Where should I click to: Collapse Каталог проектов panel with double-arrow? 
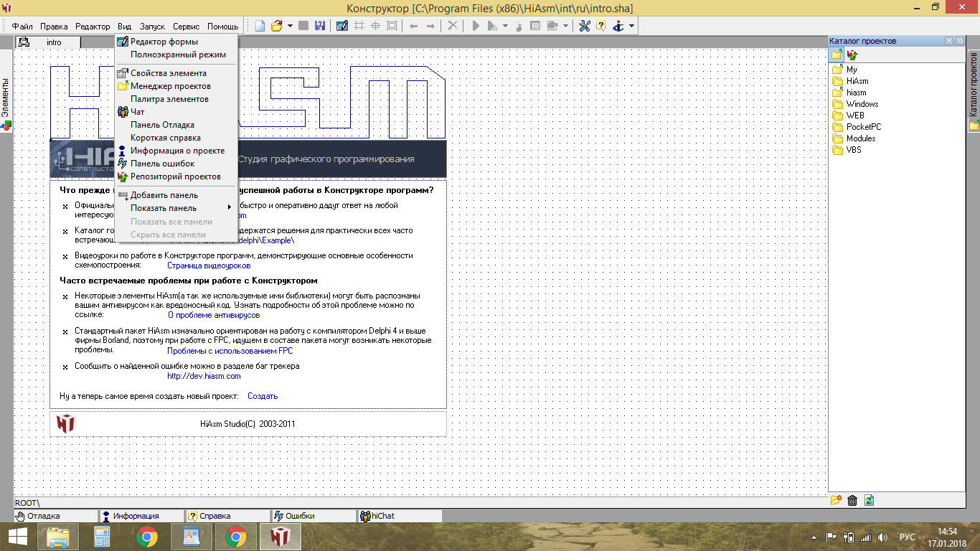pos(959,41)
